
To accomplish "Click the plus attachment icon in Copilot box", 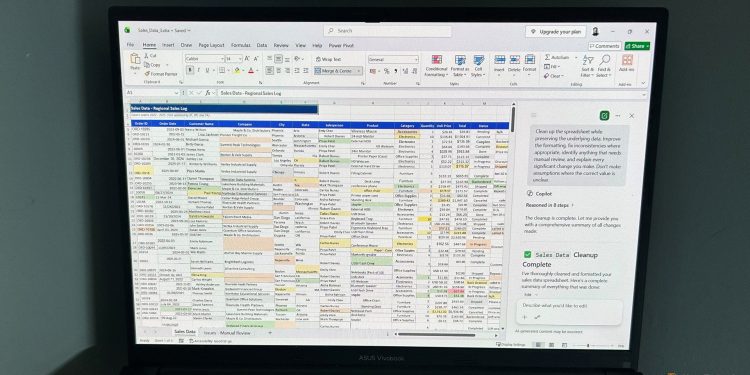I will coord(524,317).
